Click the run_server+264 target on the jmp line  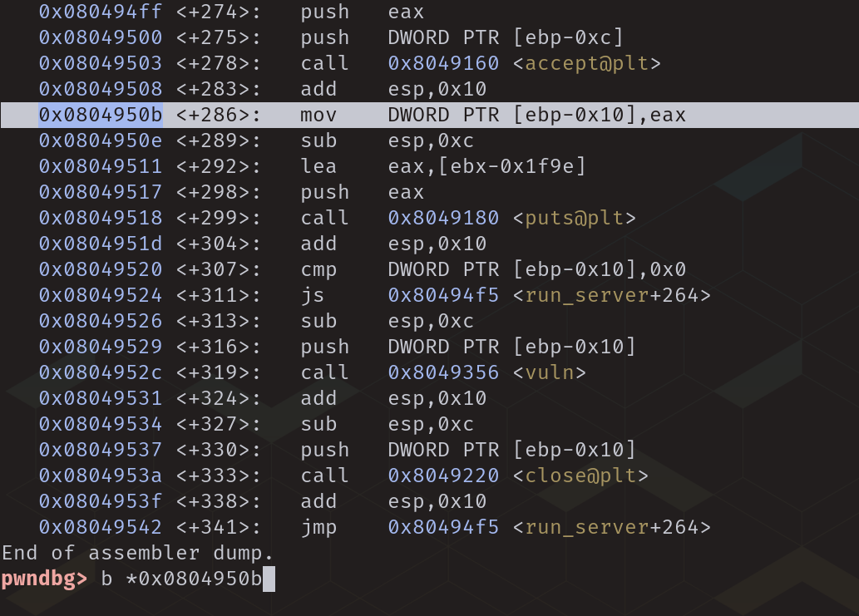tap(616, 527)
